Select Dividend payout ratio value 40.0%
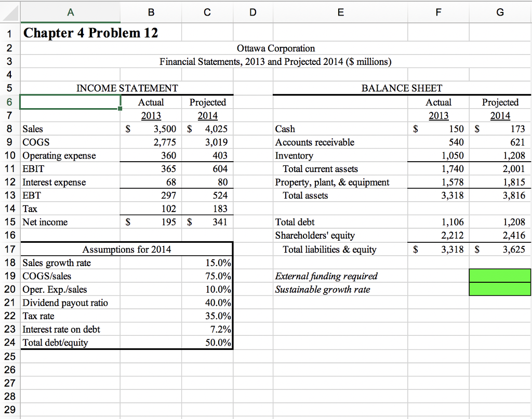Viewport: 532px width, 419px height. click(x=207, y=302)
